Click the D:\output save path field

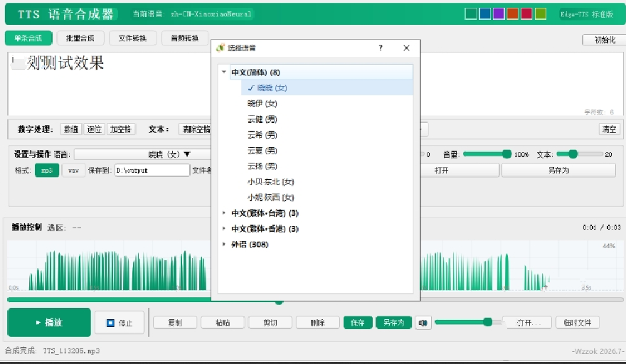click(x=152, y=171)
